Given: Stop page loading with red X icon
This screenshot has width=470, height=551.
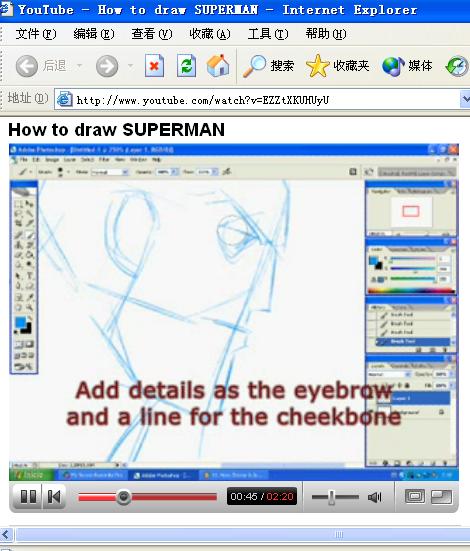Looking at the screenshot, I should point(154,66).
